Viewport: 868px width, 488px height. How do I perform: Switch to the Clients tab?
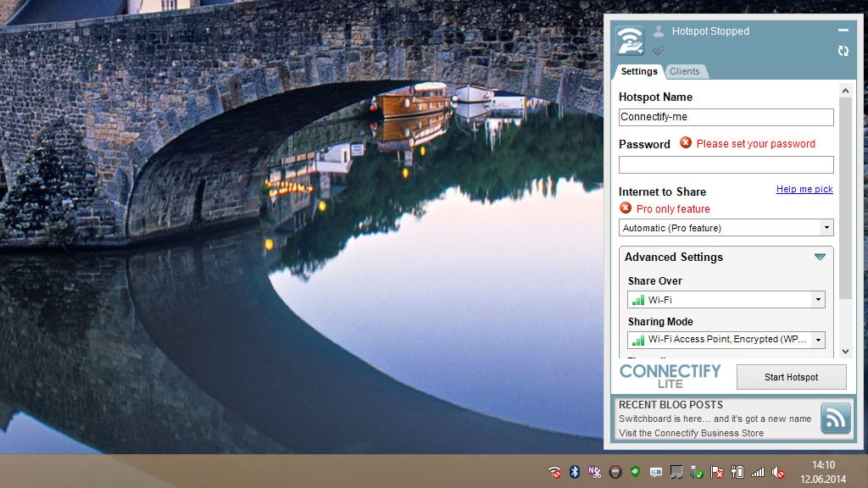click(x=686, y=71)
